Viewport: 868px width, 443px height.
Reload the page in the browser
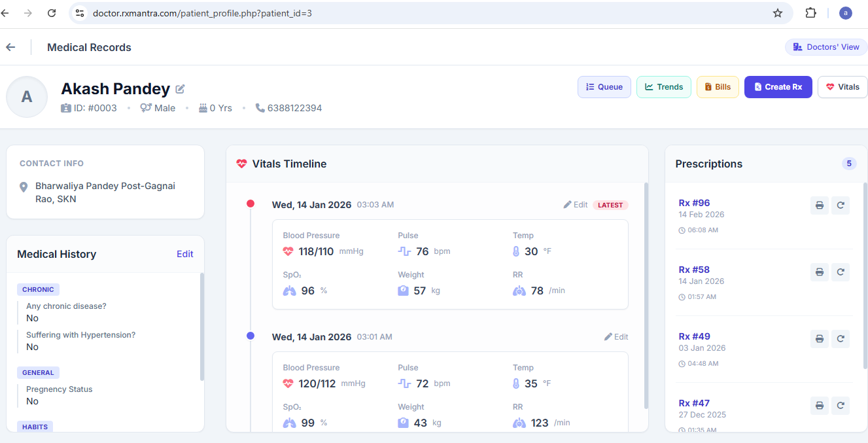52,13
